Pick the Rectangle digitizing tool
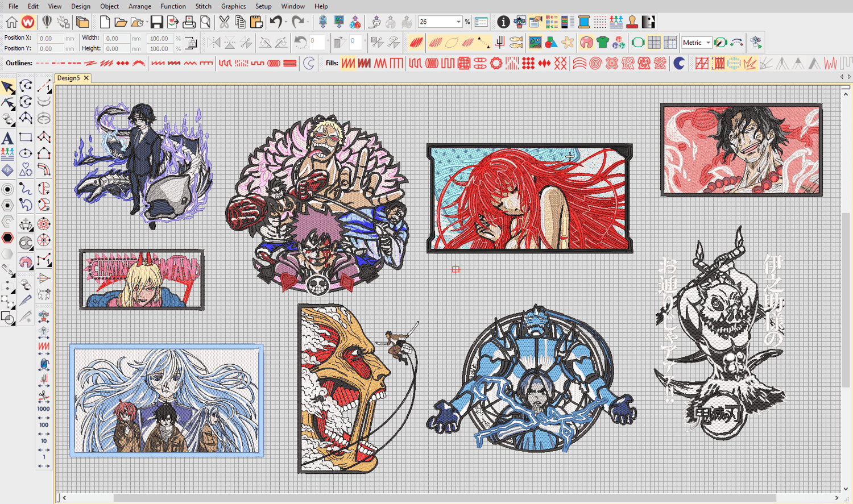 26,137
